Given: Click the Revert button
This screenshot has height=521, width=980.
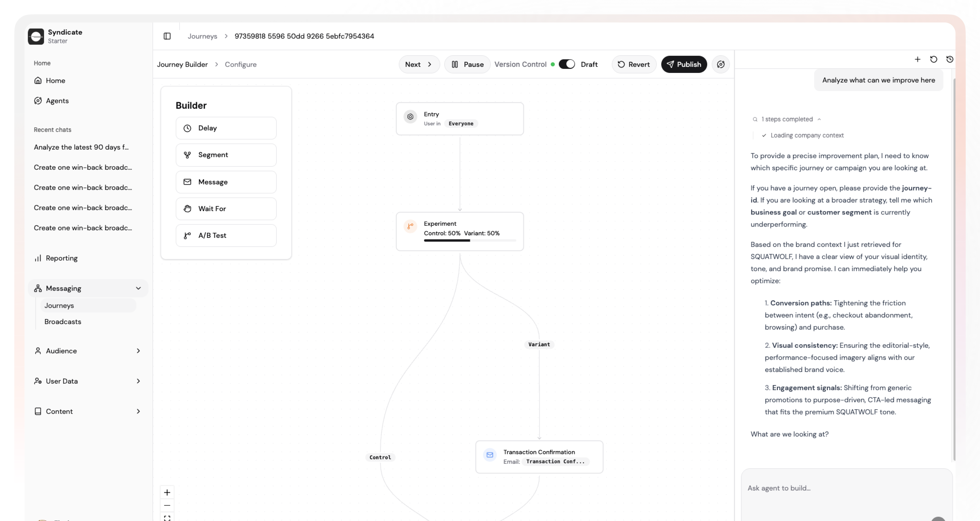Looking at the screenshot, I should 634,64.
